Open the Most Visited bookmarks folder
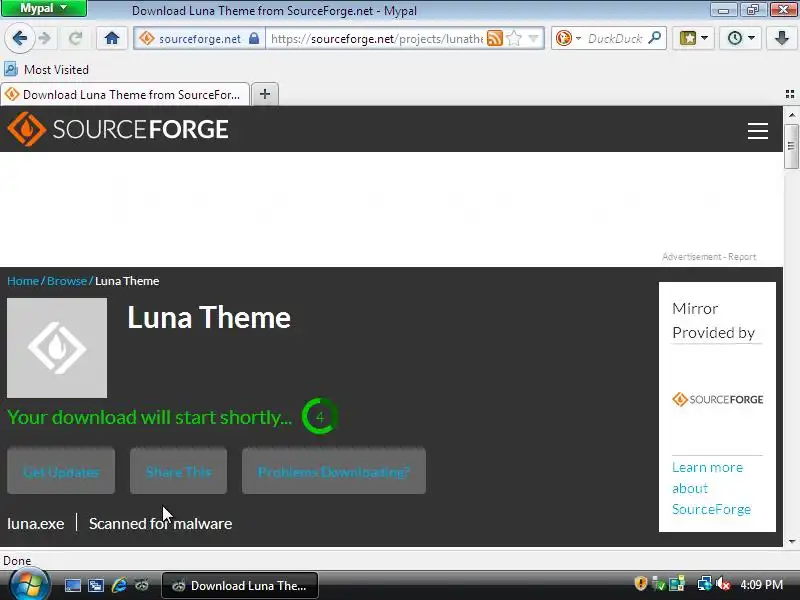 [47, 69]
